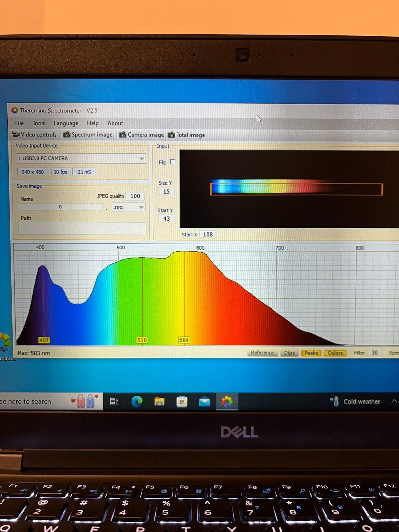This screenshot has height=532, width=399.
Task: Open the Tools menu
Action: (x=39, y=123)
